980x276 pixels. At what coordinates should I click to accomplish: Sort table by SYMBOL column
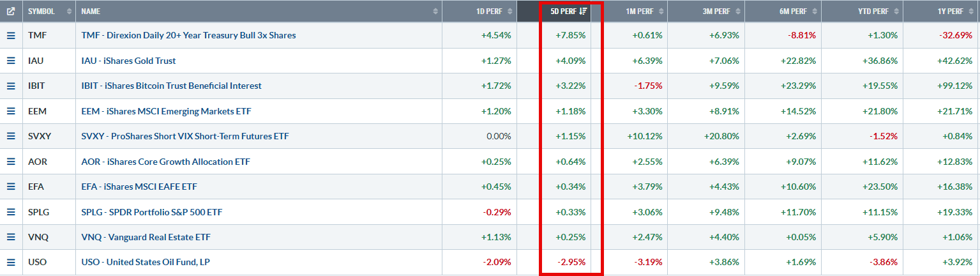point(49,11)
